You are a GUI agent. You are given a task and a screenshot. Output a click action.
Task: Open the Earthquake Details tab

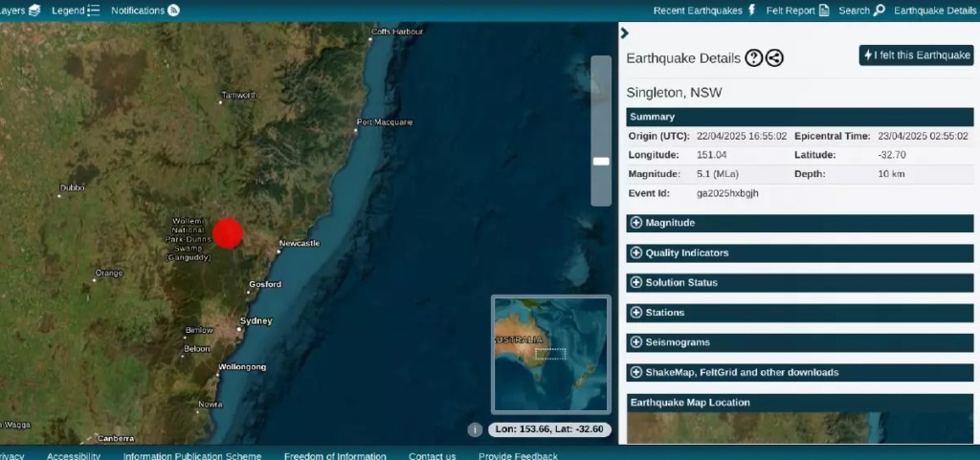[x=934, y=11]
